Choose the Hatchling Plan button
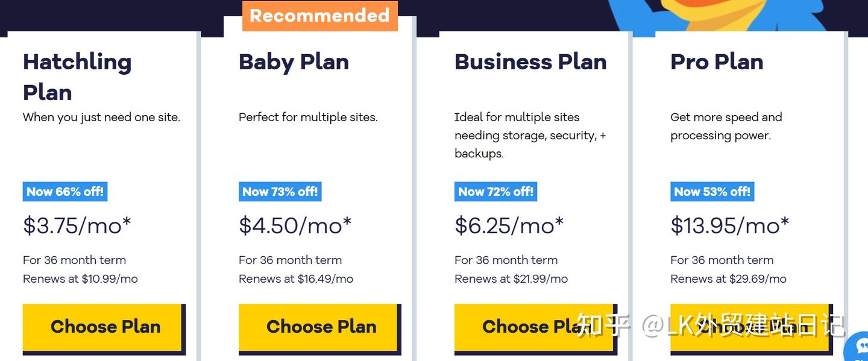 (x=102, y=327)
